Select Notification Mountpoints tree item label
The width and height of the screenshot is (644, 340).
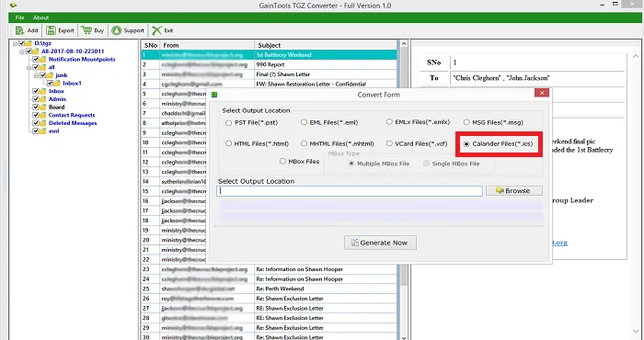(x=82, y=59)
